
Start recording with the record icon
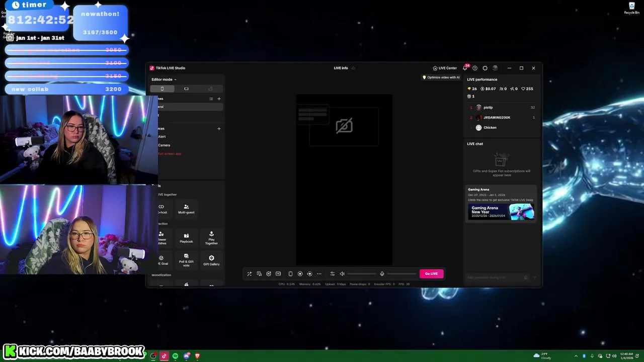300,274
